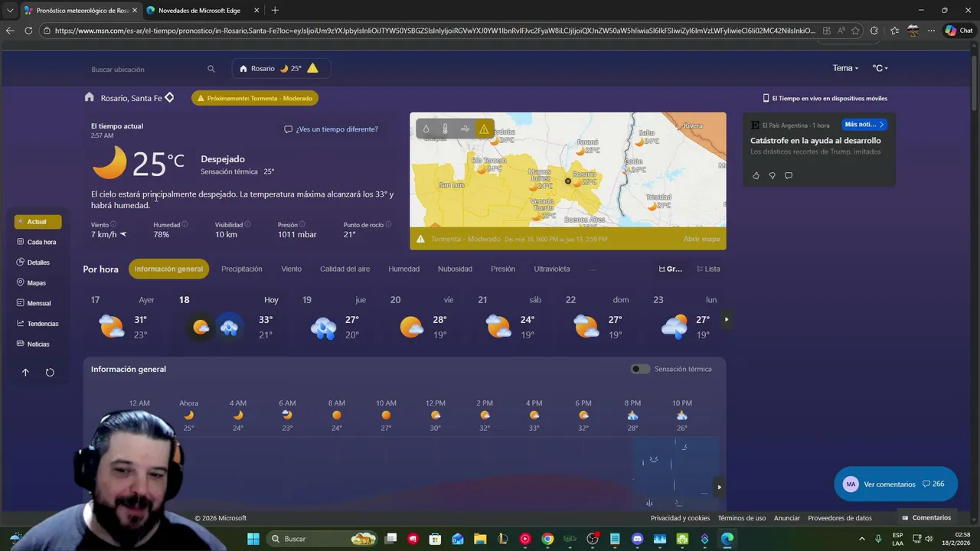Select the Ultravioleta tab
The width and height of the screenshot is (980, 551).
(552, 269)
